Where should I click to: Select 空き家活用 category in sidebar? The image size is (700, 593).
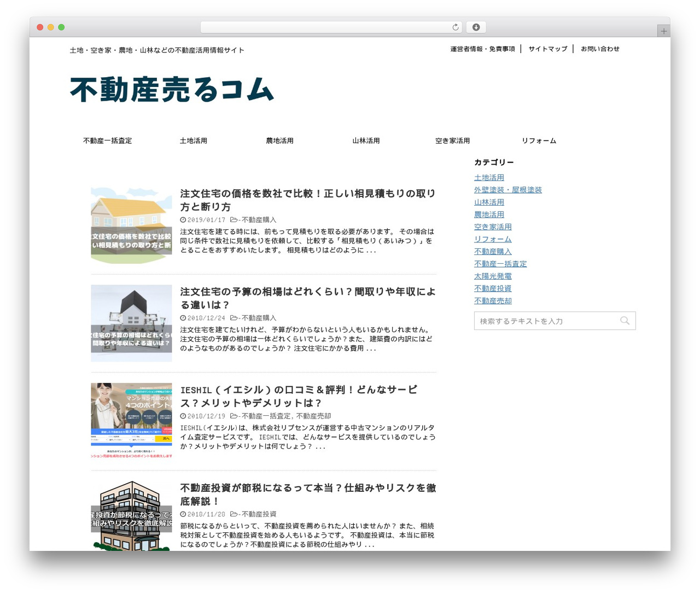493,227
